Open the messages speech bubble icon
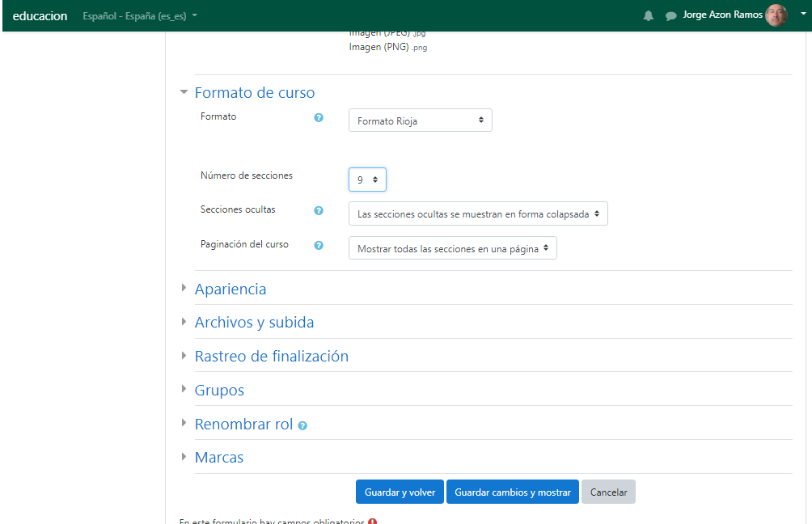This screenshot has width=812, height=524. pos(670,16)
